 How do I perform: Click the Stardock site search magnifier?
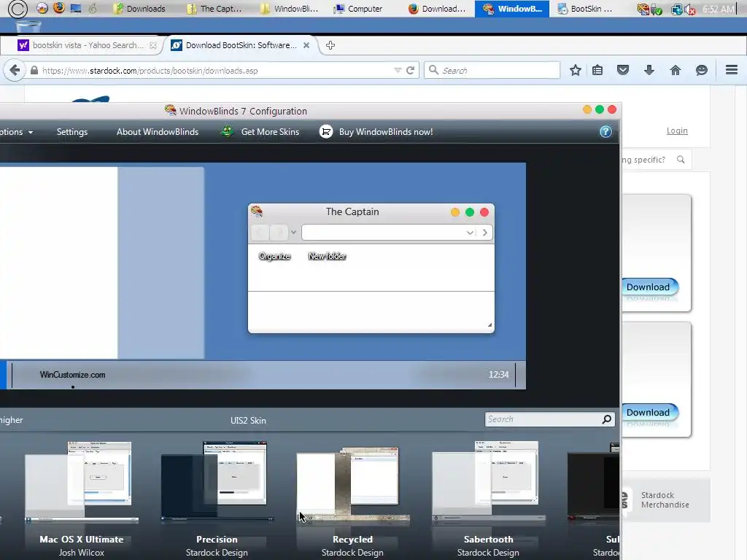pyautogui.click(x=681, y=160)
